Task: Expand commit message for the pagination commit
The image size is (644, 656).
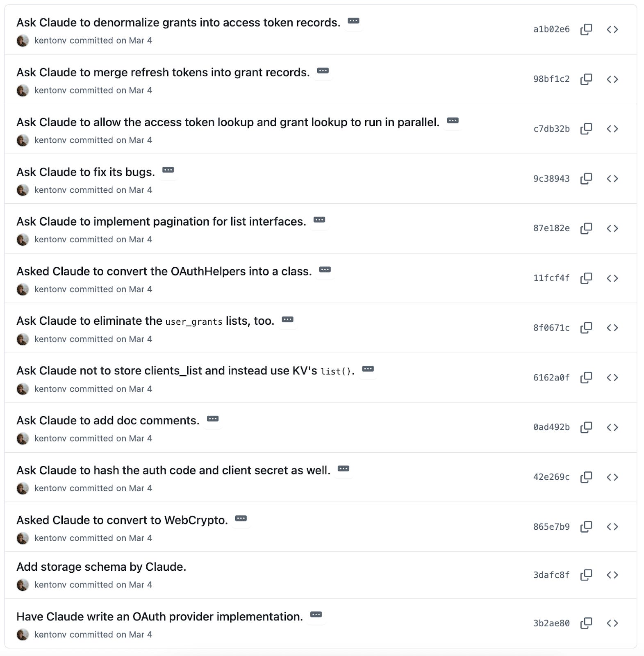Action: pos(320,220)
